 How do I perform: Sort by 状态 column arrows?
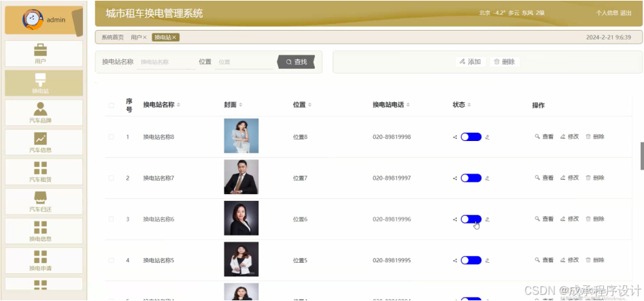469,106
